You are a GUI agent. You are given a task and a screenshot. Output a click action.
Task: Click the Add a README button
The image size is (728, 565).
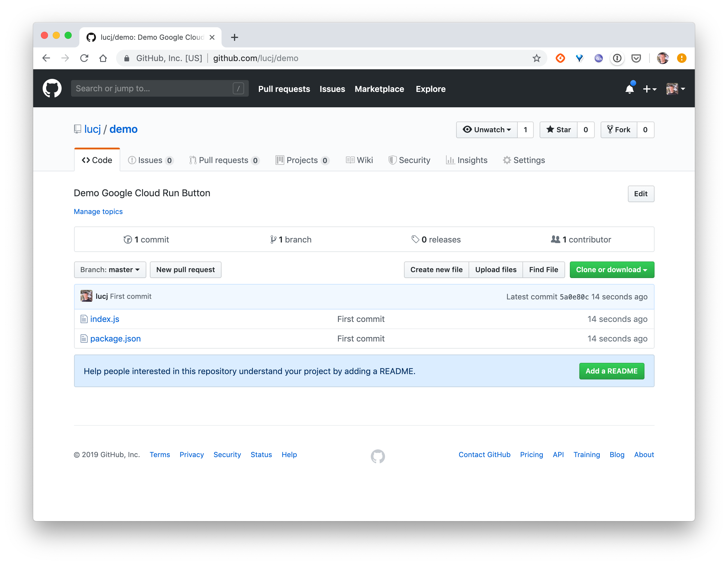(612, 371)
